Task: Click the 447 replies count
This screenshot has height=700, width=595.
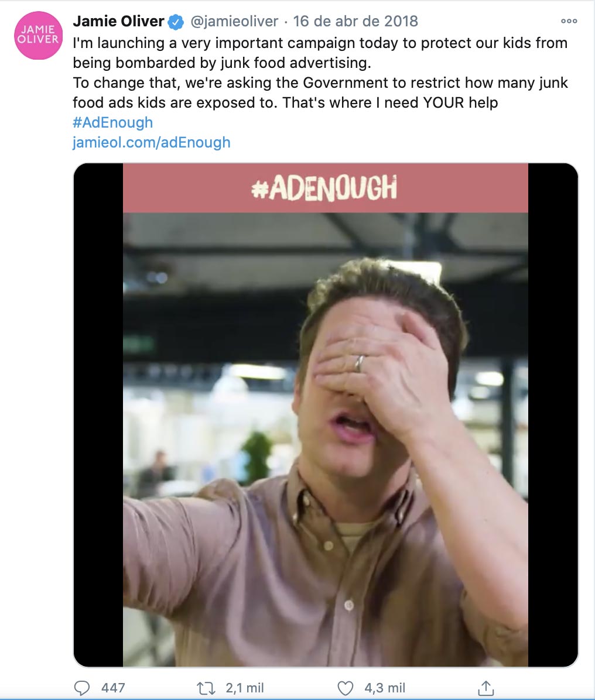Action: click(x=113, y=688)
